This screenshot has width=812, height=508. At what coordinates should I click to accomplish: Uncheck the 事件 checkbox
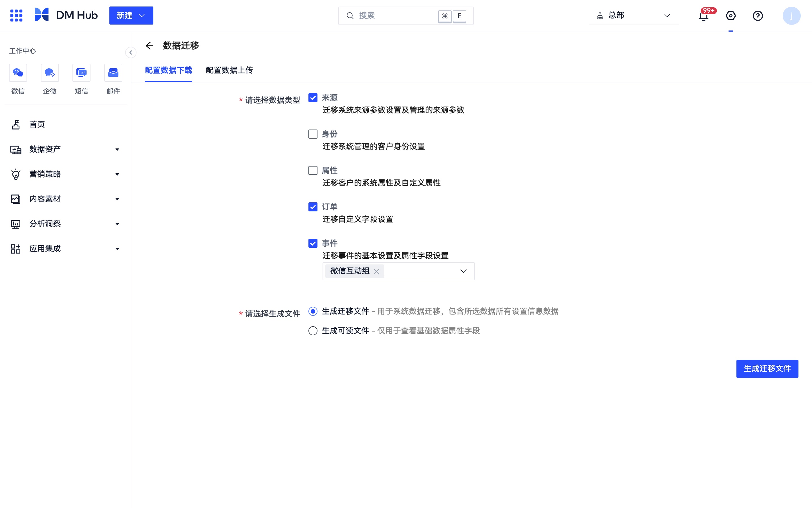tap(313, 243)
